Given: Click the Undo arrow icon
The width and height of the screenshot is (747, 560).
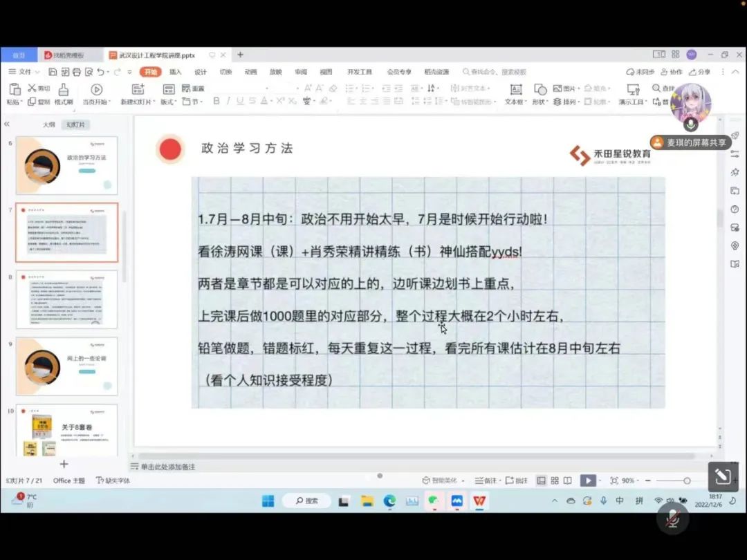Looking at the screenshot, I should [x=100, y=72].
